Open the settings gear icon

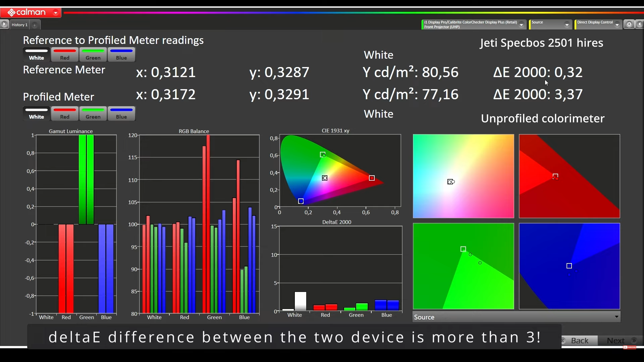point(629,24)
